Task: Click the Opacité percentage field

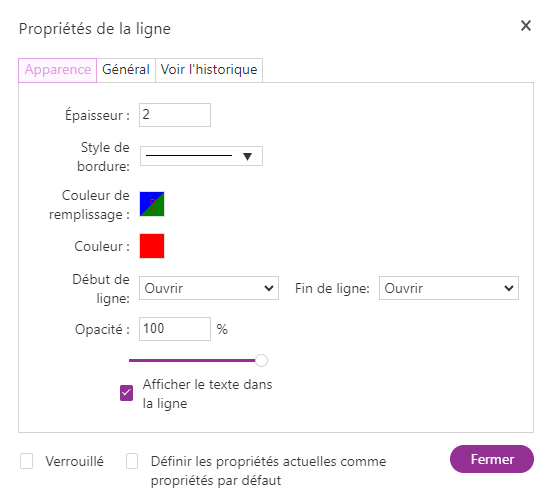Action: click(x=175, y=329)
